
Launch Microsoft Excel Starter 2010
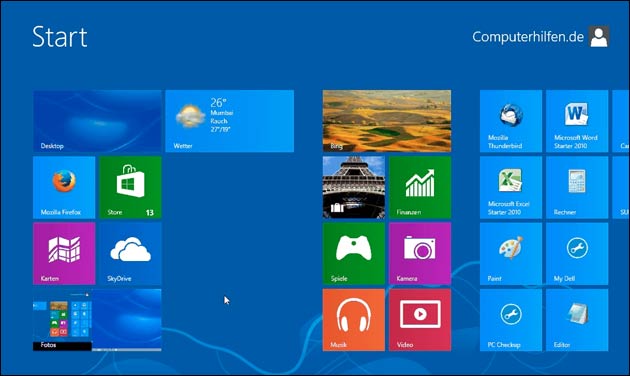click(511, 187)
